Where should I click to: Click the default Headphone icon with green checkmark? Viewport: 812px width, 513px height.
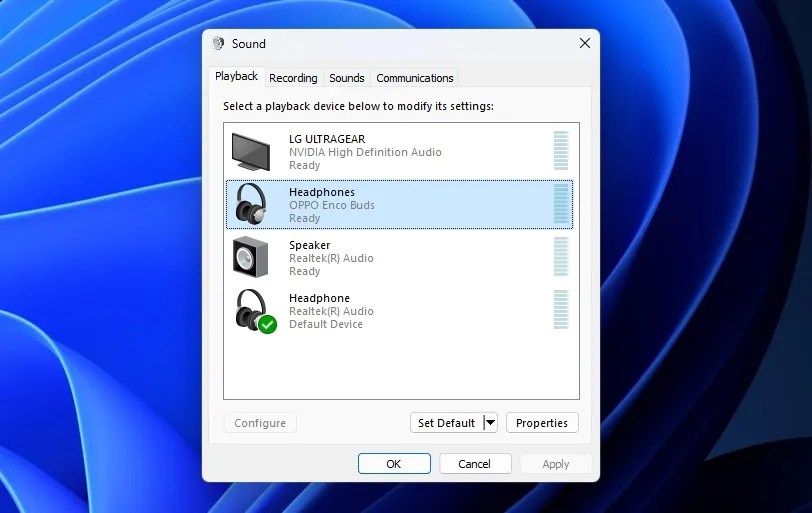point(255,311)
